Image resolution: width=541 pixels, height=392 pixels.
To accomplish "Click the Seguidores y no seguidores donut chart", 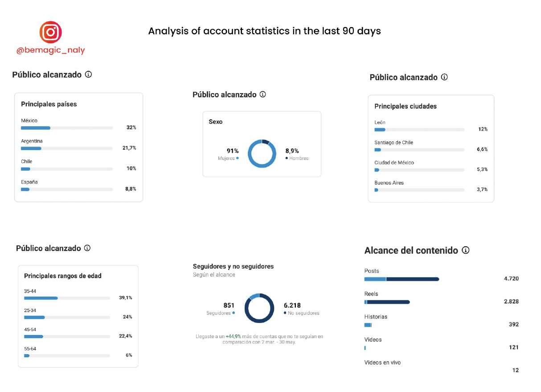I will (259, 308).
